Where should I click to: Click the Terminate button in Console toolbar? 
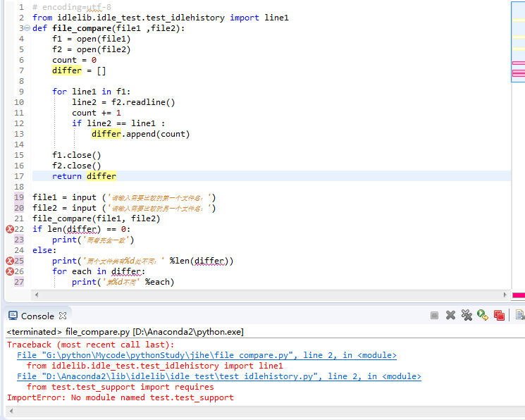(x=435, y=315)
